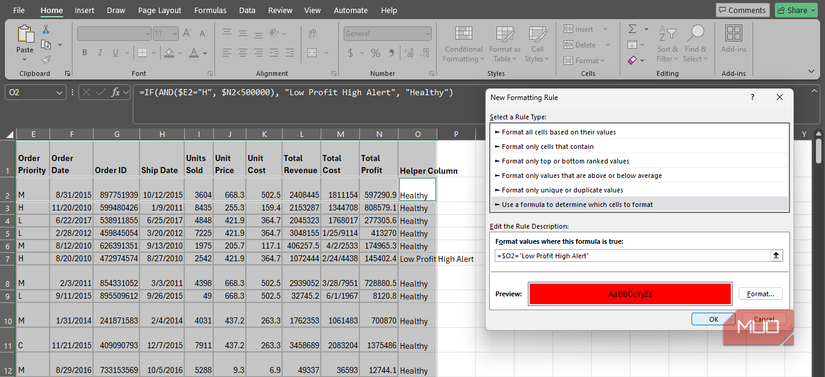Click the Copy icon in Clipboard group
The height and width of the screenshot is (377, 825).
46,45
